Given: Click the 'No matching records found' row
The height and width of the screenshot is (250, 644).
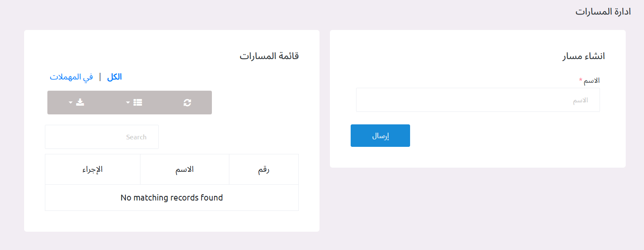Looking at the screenshot, I should coord(171,198).
